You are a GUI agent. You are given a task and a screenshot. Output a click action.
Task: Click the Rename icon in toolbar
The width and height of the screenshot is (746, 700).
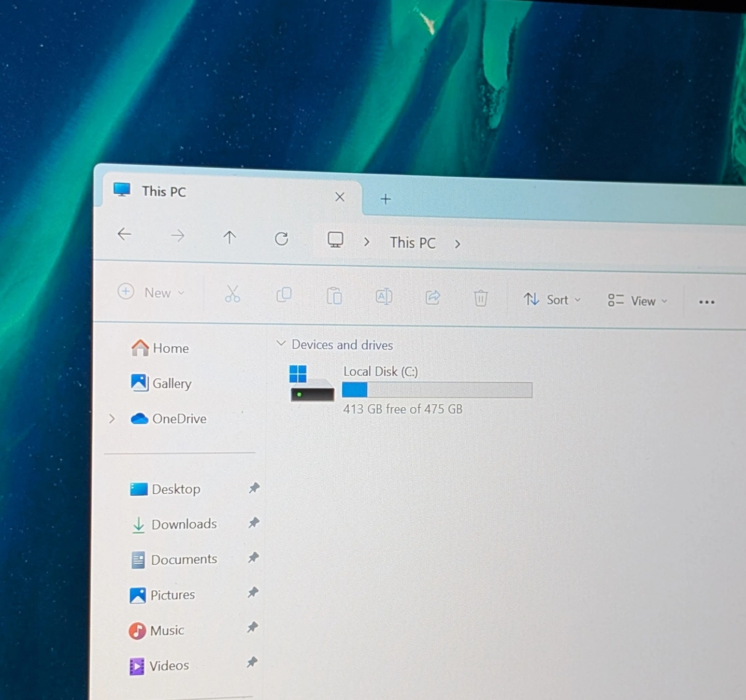click(x=384, y=296)
